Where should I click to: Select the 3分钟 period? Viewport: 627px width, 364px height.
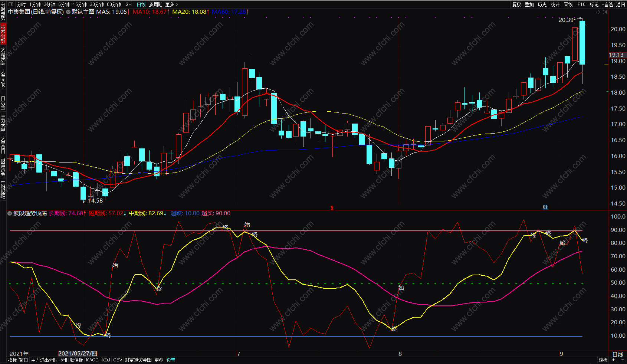[x=49, y=4]
